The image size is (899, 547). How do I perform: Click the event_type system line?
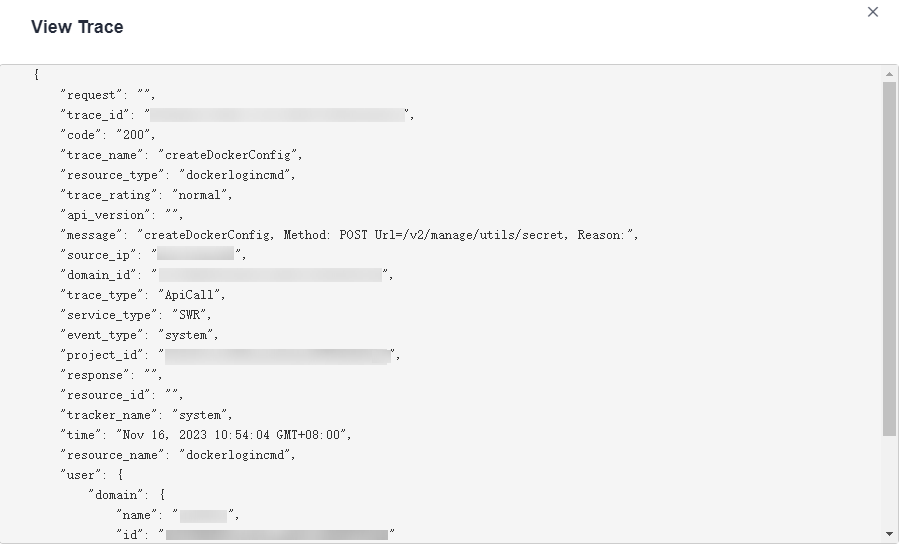tap(139, 335)
